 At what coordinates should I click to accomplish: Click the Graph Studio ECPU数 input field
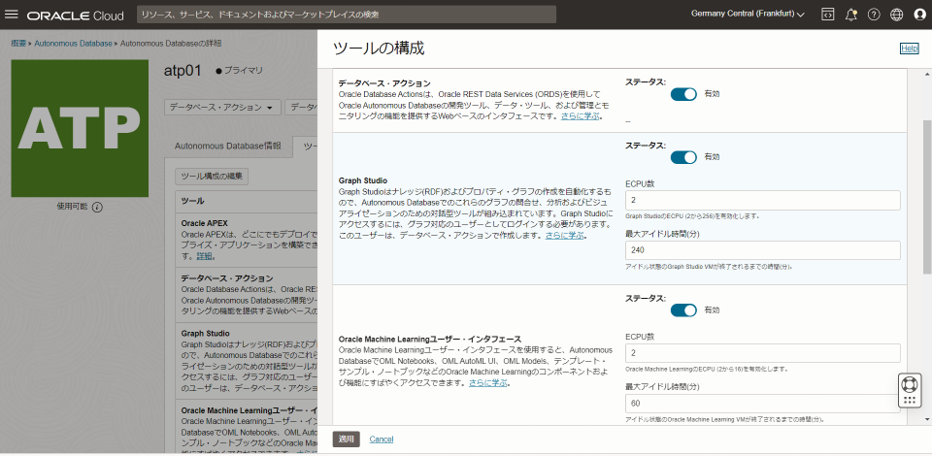[x=762, y=200]
